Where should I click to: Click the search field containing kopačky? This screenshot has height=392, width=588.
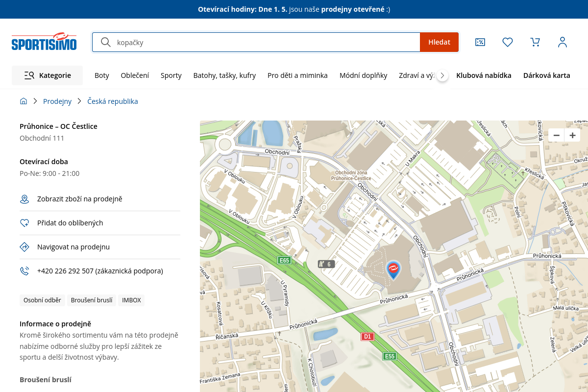tap(265, 42)
